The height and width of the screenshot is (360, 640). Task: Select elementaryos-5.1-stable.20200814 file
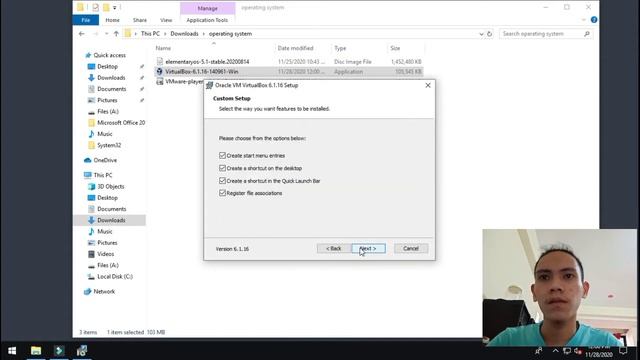[x=207, y=62]
